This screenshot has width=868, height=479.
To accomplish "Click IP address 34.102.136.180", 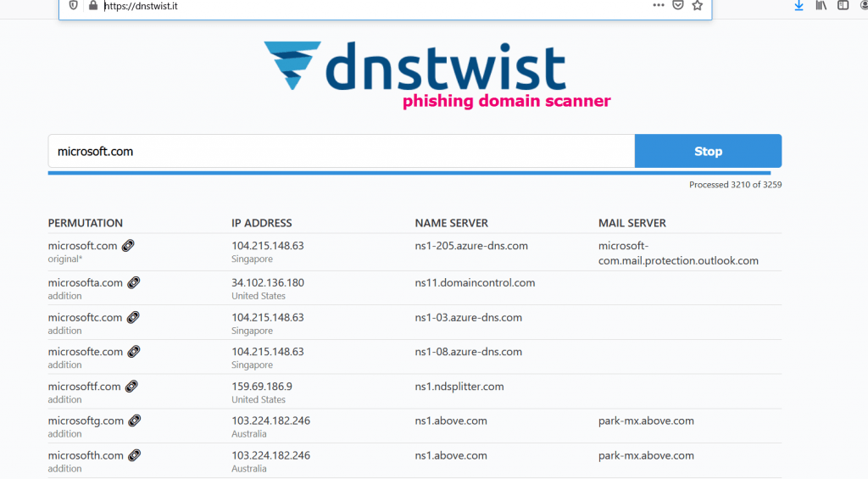I will tap(268, 282).
